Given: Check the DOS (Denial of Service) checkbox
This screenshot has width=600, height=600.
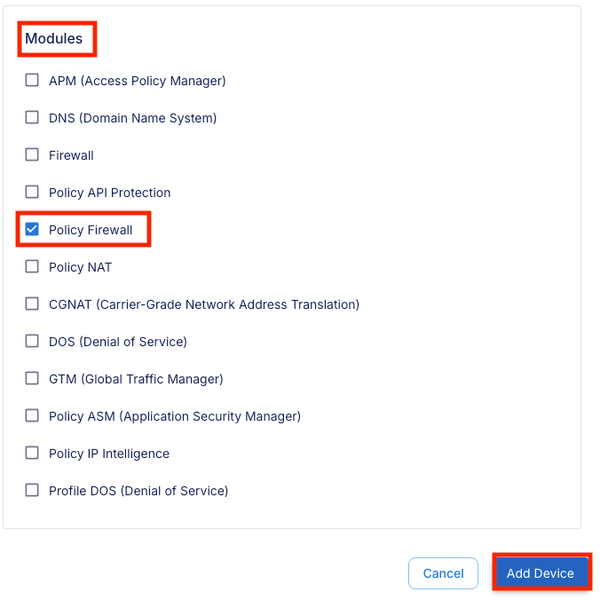Looking at the screenshot, I should [32, 341].
